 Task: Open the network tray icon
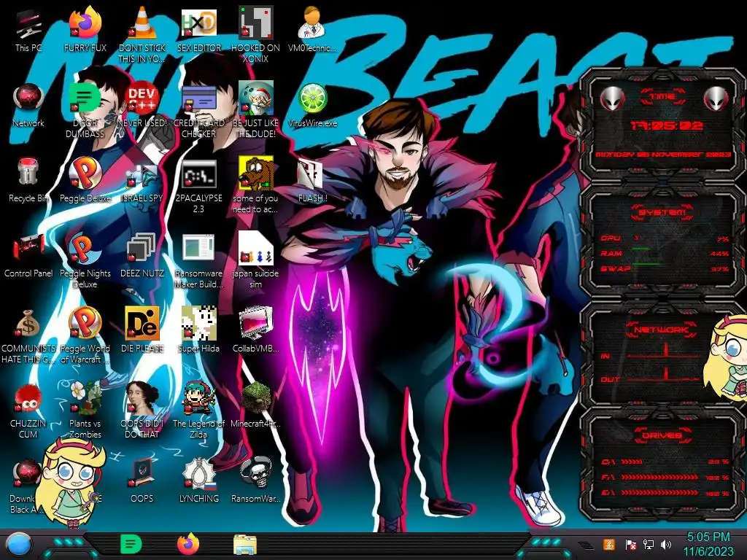click(x=648, y=544)
